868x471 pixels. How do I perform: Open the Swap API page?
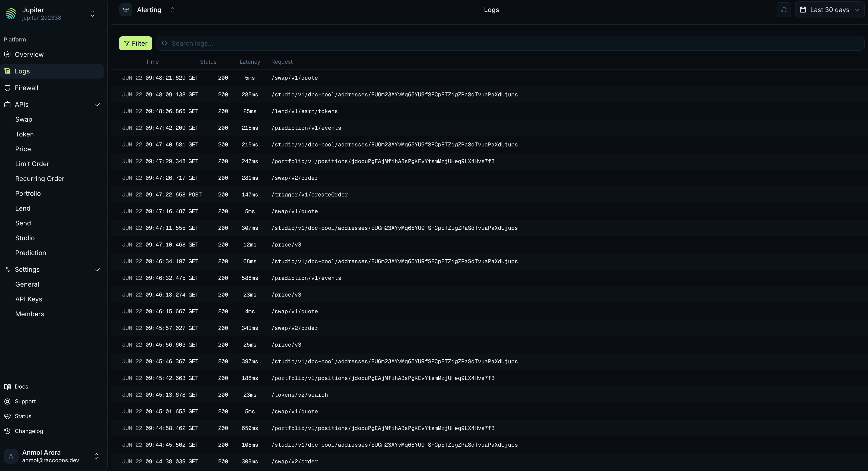click(x=24, y=119)
